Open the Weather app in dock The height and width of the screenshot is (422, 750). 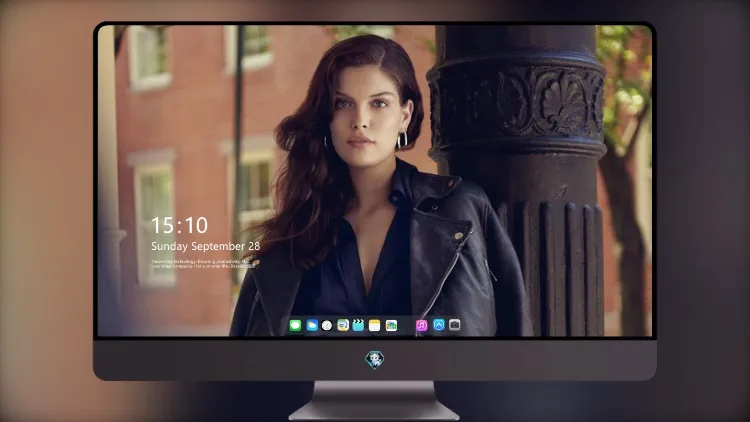(x=312, y=325)
